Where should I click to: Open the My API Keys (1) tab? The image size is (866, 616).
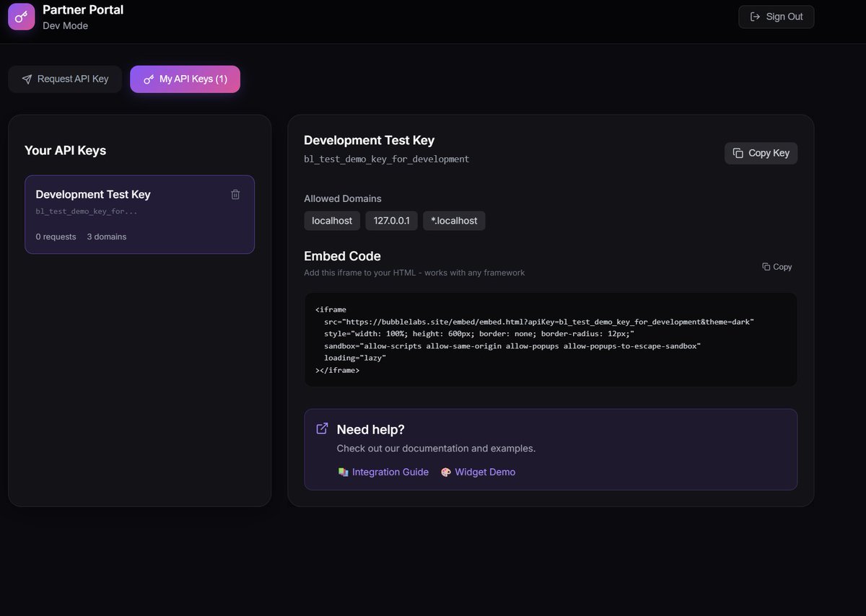[x=185, y=79]
